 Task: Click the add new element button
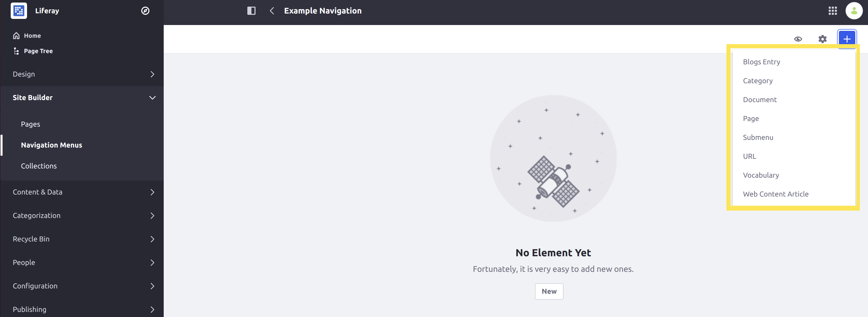[848, 39]
